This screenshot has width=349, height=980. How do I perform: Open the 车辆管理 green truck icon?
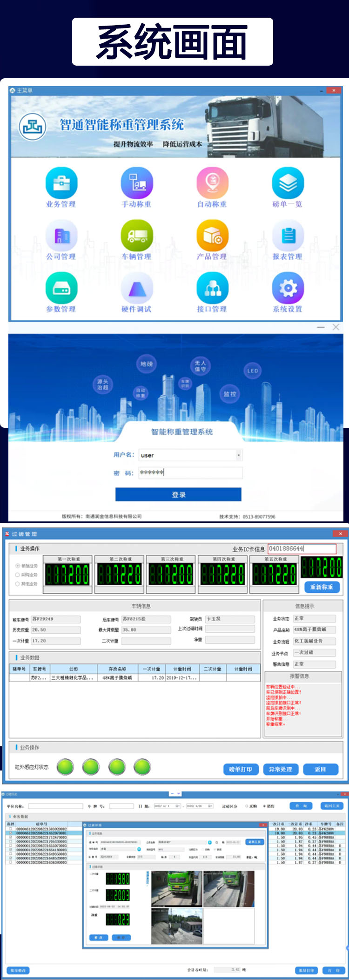[136, 235]
